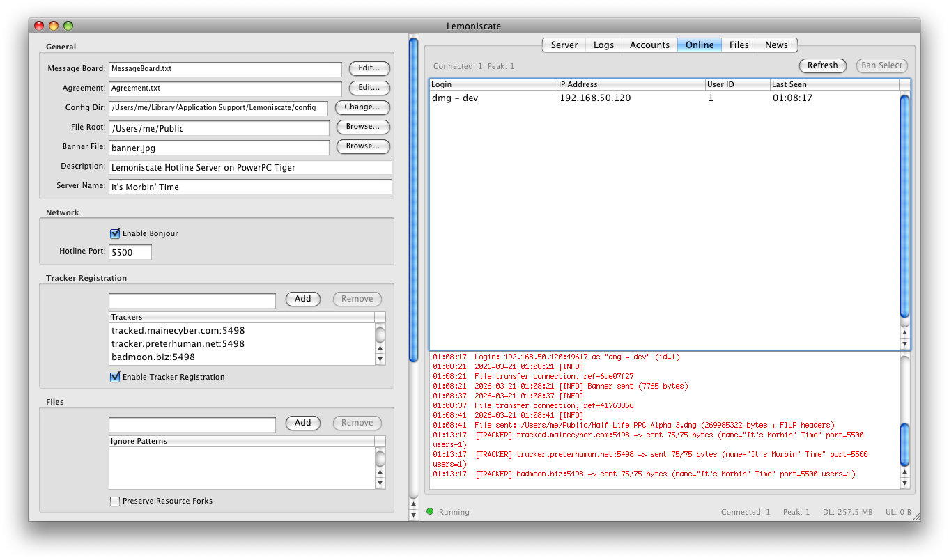Enable Preserve Resource Forks

point(115,501)
